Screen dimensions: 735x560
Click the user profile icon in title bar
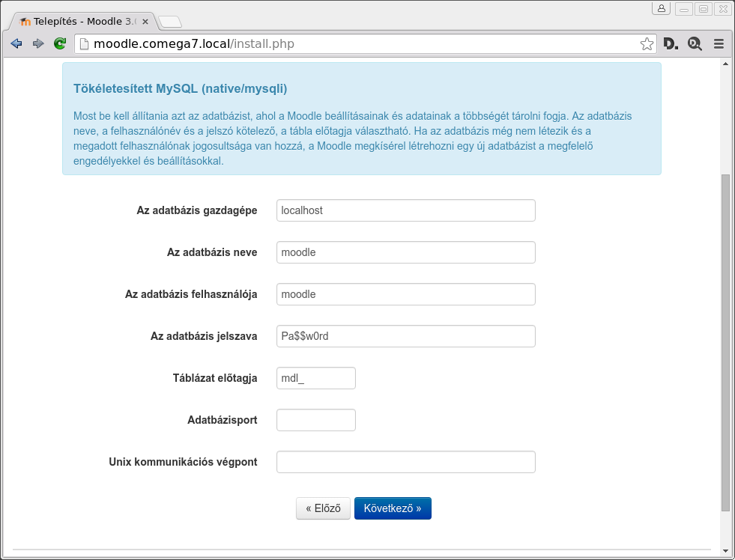pos(662,8)
